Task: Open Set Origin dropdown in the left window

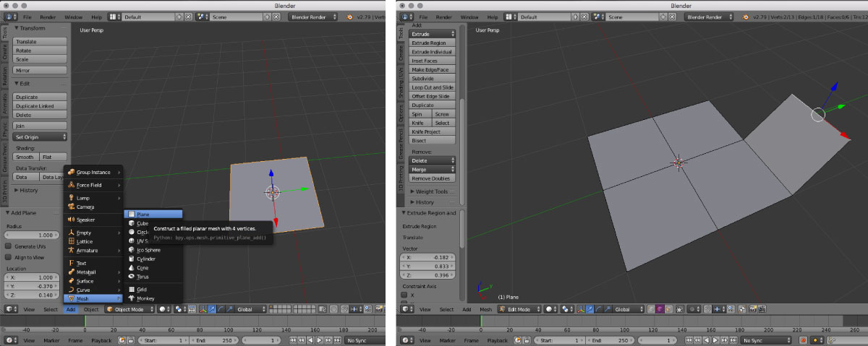Action: click(40, 137)
